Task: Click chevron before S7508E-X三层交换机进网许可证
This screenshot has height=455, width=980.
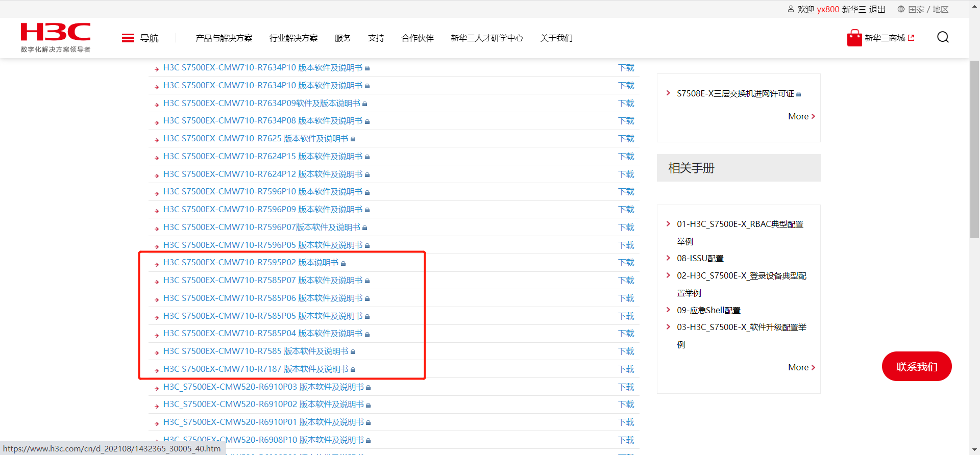Action: pyautogui.click(x=668, y=93)
